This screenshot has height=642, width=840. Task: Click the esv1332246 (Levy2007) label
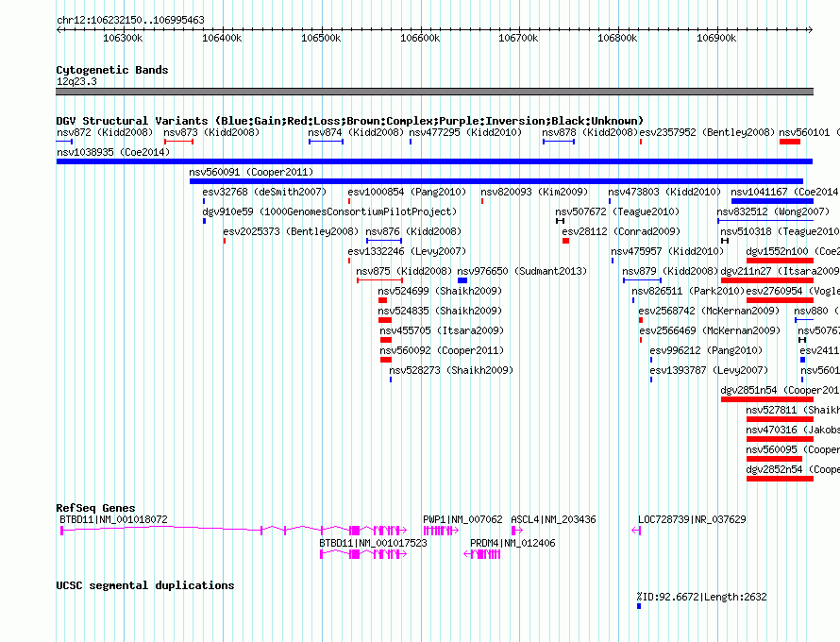[407, 251]
